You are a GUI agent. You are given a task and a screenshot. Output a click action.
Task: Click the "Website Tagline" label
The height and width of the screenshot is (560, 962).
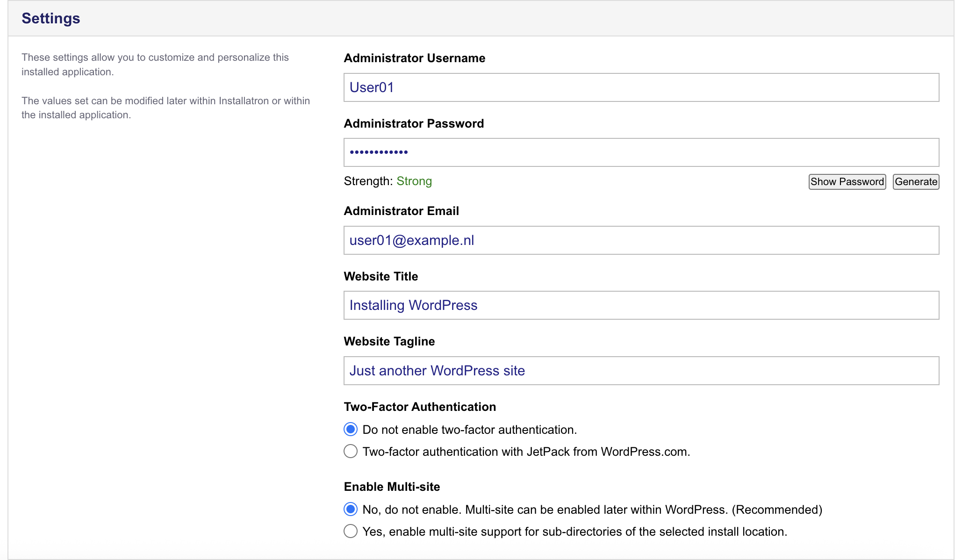click(x=389, y=341)
